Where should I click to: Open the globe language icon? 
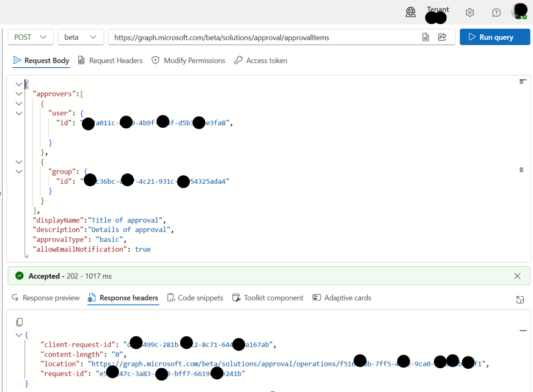click(x=411, y=12)
